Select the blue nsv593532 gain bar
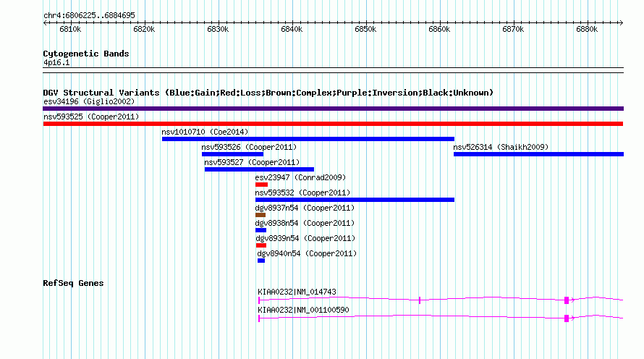Viewport: 644px width, 359px height. 355,200
